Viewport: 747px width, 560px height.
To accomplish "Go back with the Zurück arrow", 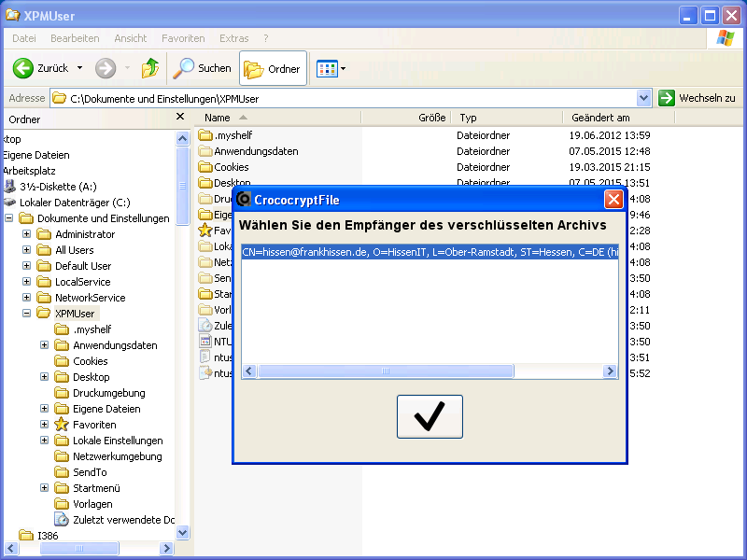I will point(22,68).
